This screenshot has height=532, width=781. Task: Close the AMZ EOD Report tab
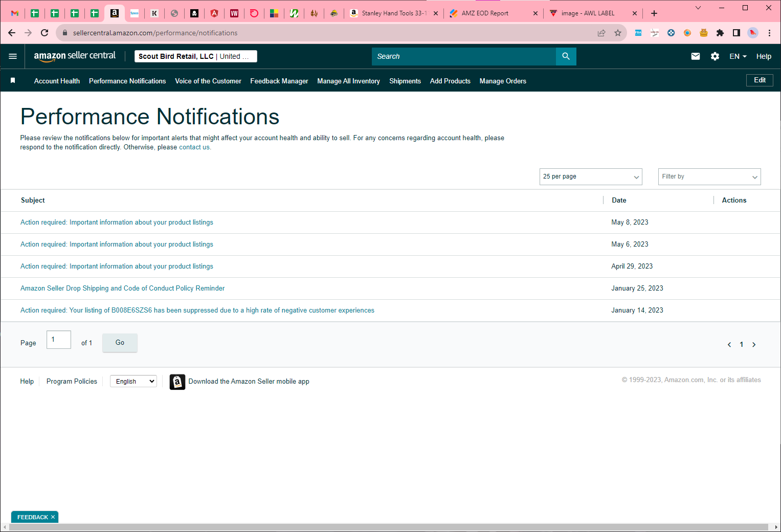[535, 13]
